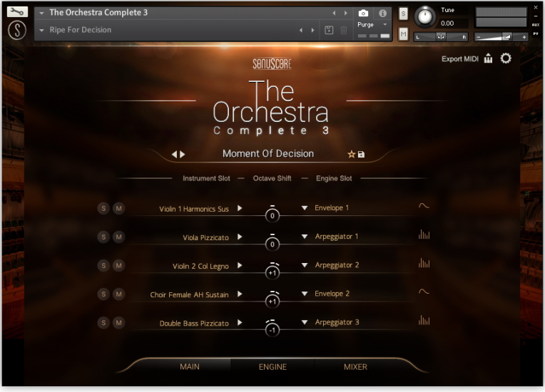Switch to the MAIN tab
The height and width of the screenshot is (392, 545).
190,366
